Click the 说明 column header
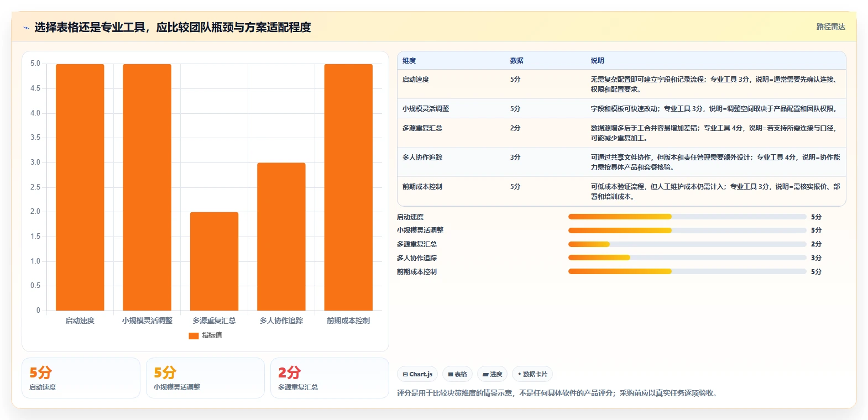This screenshot has height=420, width=868. click(598, 61)
